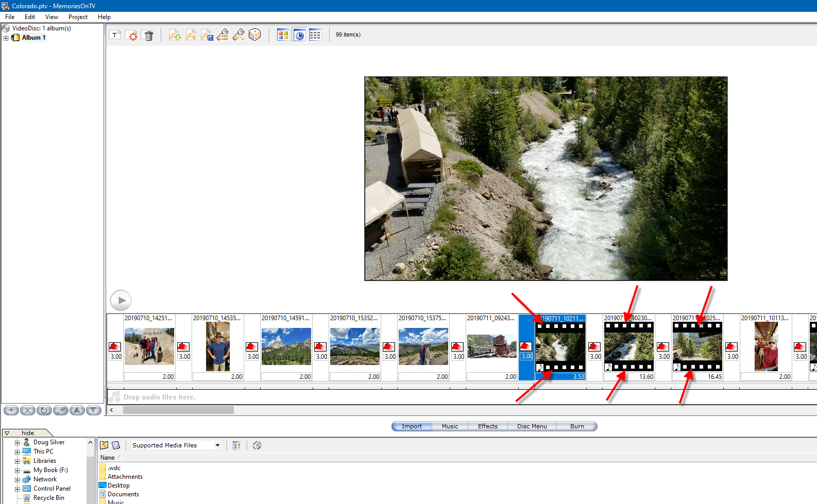Open the Supported Media Files dropdown

(217, 445)
